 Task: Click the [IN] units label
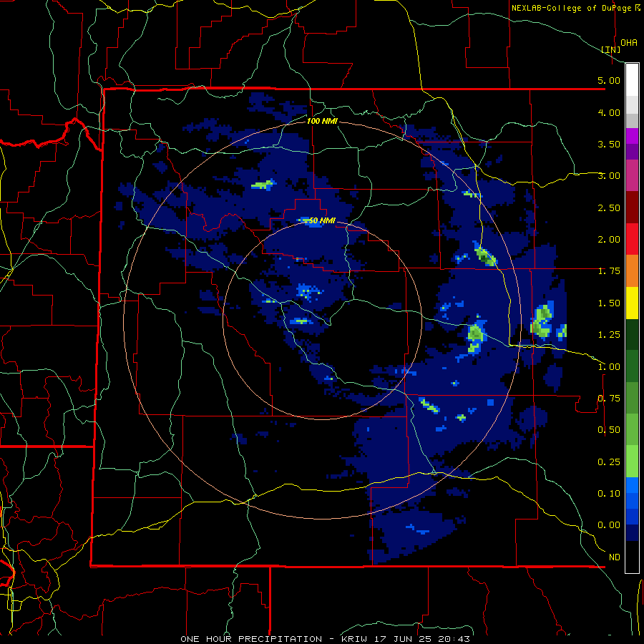click(611, 50)
